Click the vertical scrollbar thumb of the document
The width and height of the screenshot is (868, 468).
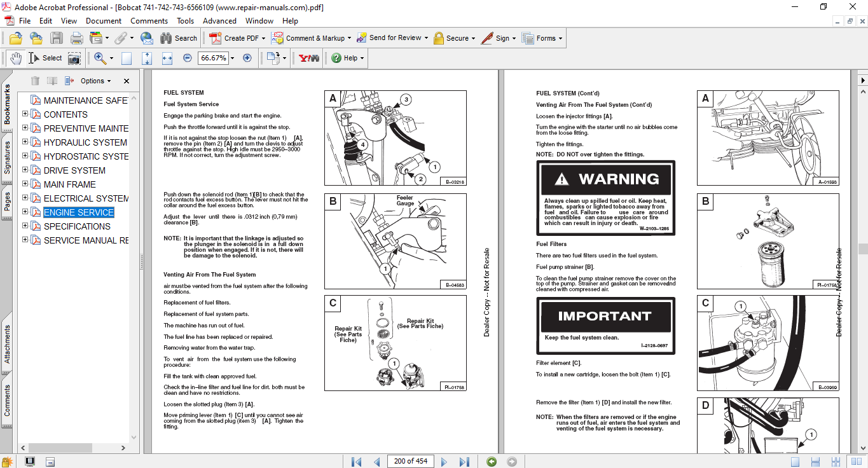[863, 249]
